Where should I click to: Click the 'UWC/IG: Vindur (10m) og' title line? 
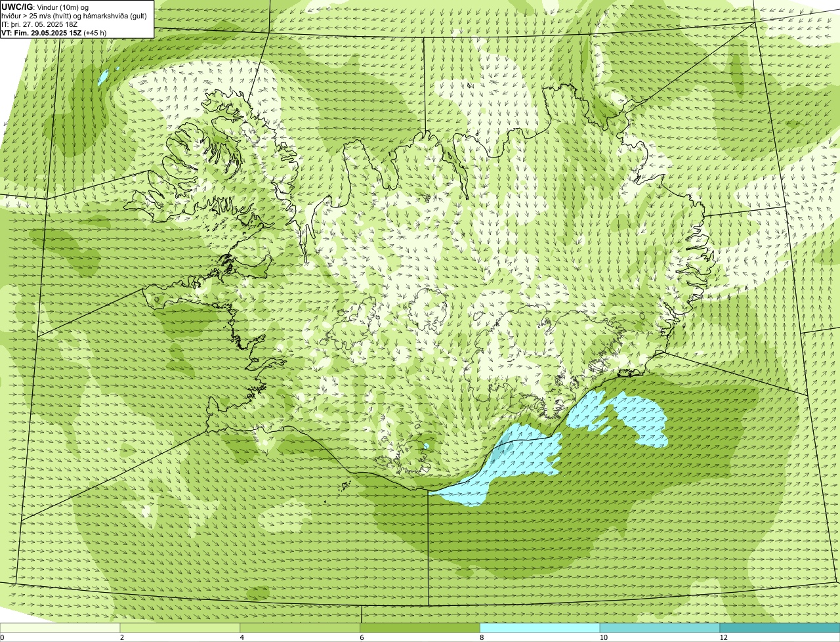point(45,7)
